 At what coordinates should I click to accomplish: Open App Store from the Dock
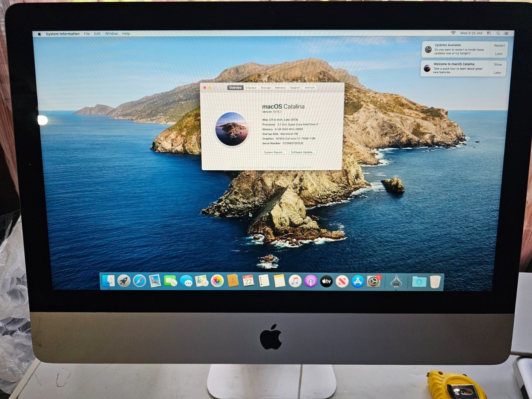[358, 281]
